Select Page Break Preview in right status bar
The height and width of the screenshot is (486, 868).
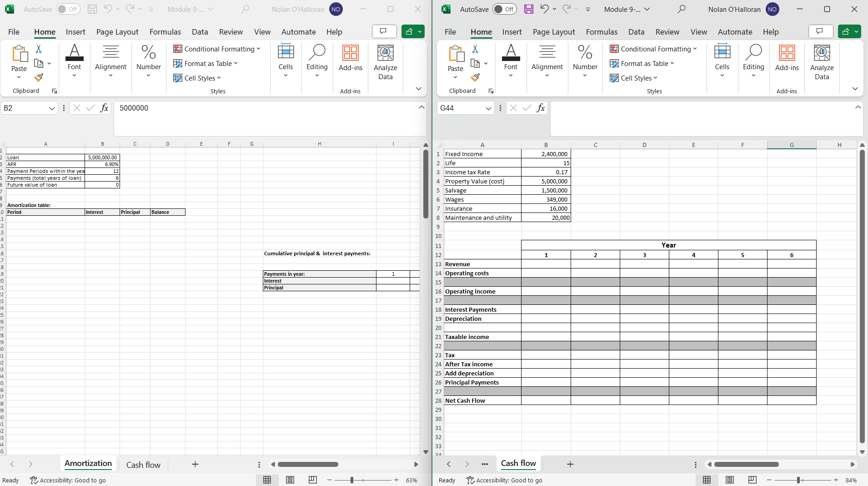[x=753, y=480]
